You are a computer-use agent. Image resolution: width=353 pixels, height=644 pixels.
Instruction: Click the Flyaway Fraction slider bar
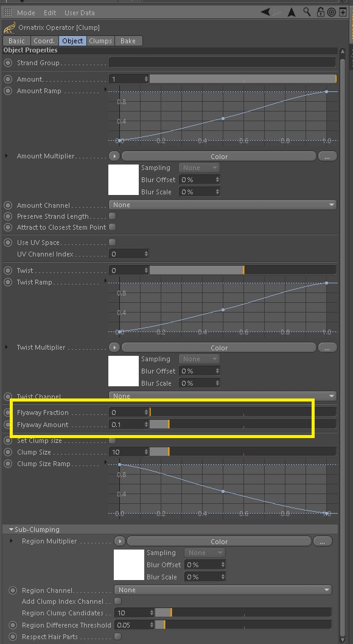click(243, 412)
